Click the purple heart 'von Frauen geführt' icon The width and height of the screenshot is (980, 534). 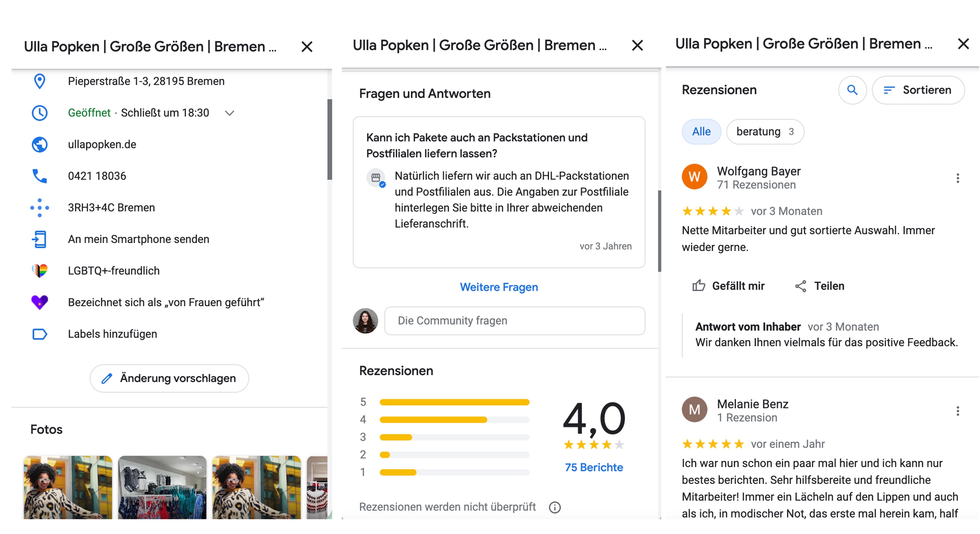click(x=40, y=302)
